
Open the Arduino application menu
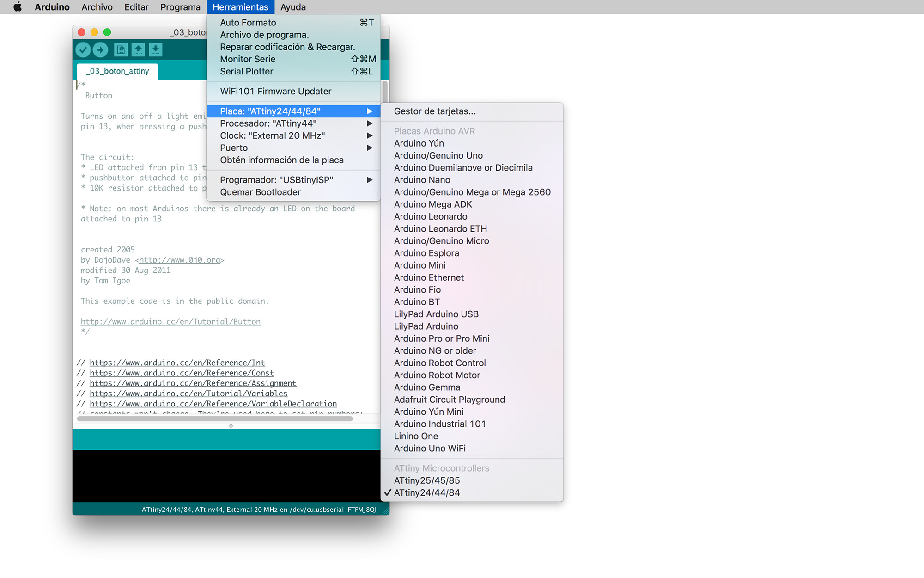tap(52, 7)
